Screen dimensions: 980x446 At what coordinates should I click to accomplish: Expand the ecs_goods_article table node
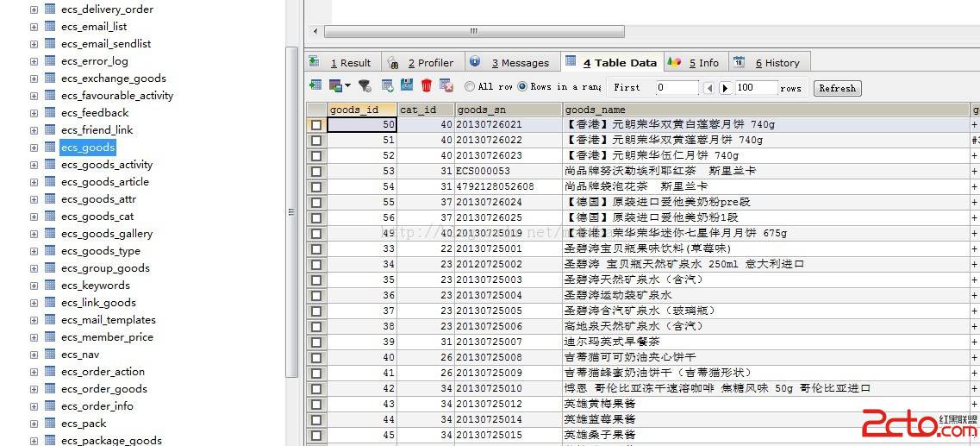[x=34, y=182]
